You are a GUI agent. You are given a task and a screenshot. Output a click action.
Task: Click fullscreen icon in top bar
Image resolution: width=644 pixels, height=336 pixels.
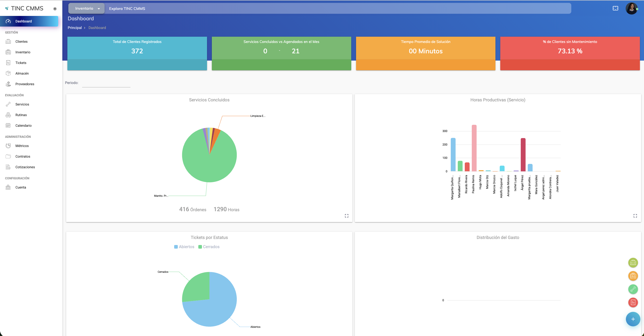(x=615, y=8)
